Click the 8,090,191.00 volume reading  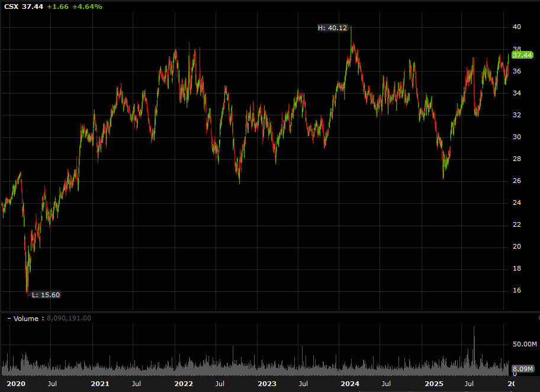coord(69,318)
